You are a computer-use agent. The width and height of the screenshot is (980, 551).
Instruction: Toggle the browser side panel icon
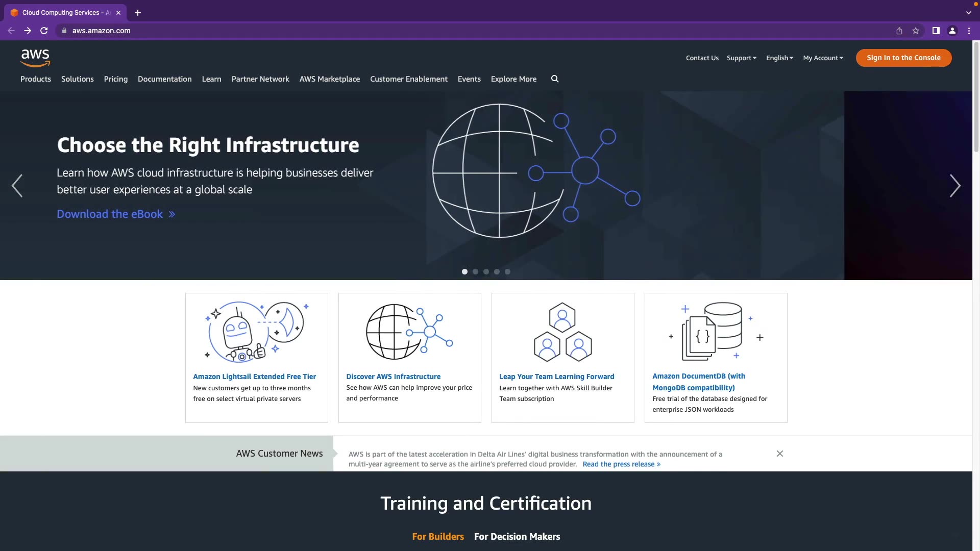click(x=936, y=31)
